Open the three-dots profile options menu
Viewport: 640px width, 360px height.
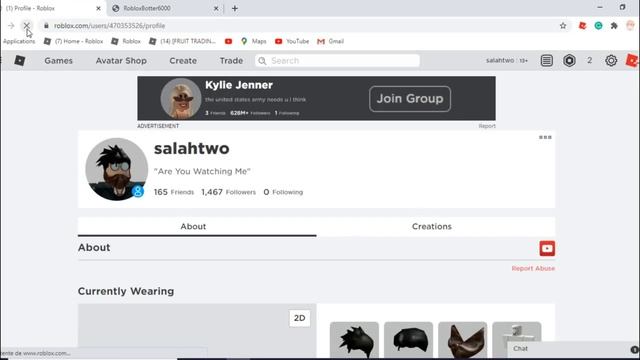pos(545,137)
